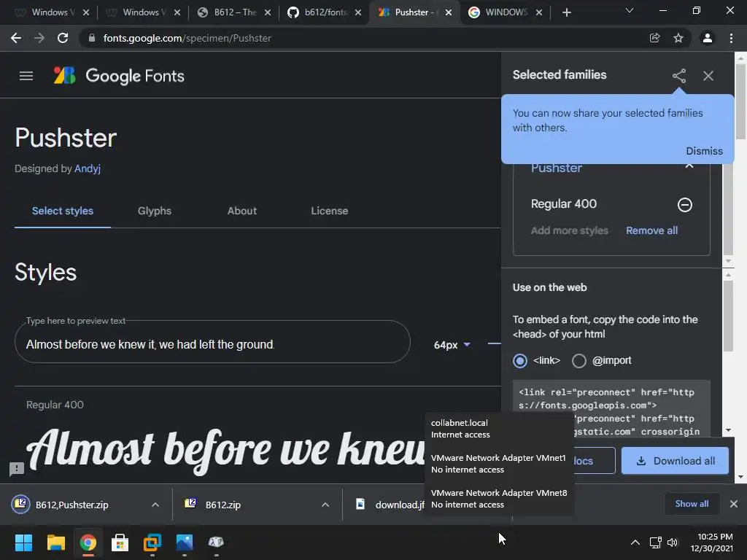Go back to the previous page
This screenshot has width=747, height=560.
coord(16,38)
